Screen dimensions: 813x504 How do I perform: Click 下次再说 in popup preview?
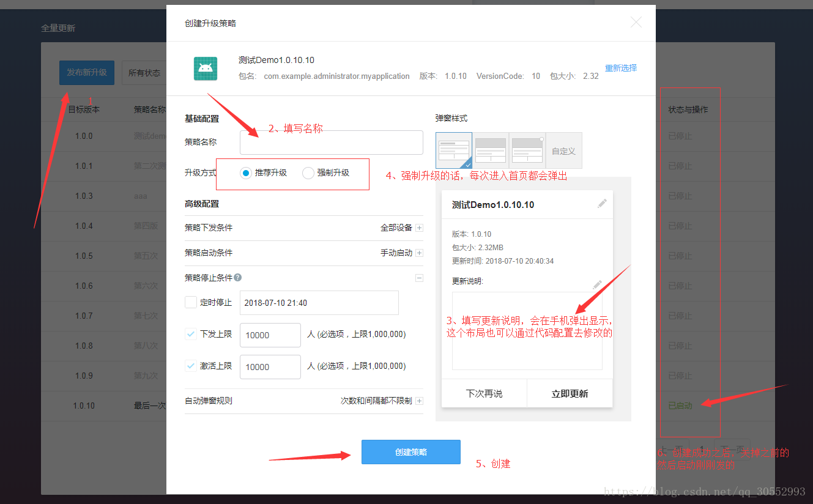[484, 393]
